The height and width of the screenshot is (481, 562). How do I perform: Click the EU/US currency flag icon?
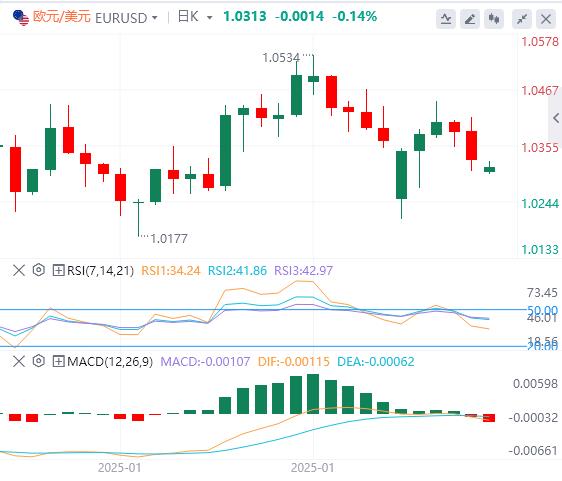click(x=20, y=18)
